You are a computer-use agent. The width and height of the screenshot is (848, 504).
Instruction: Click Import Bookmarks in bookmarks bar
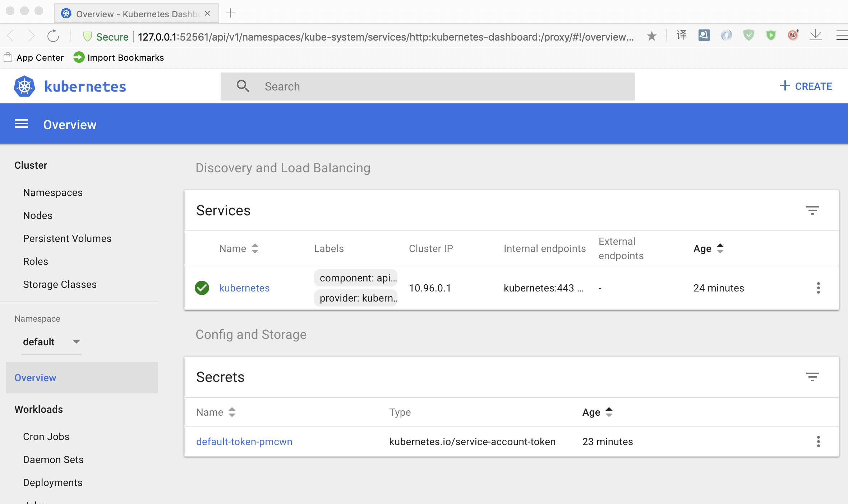point(125,57)
